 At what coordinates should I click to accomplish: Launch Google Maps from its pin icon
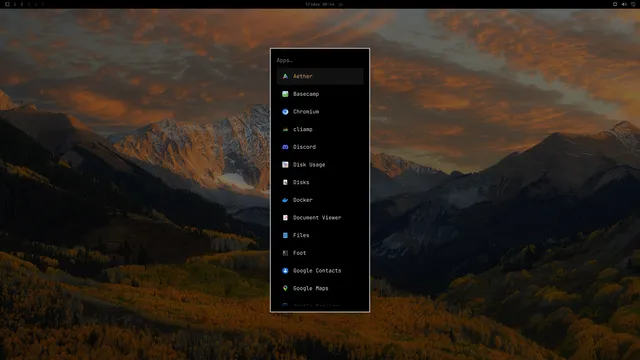[285, 288]
